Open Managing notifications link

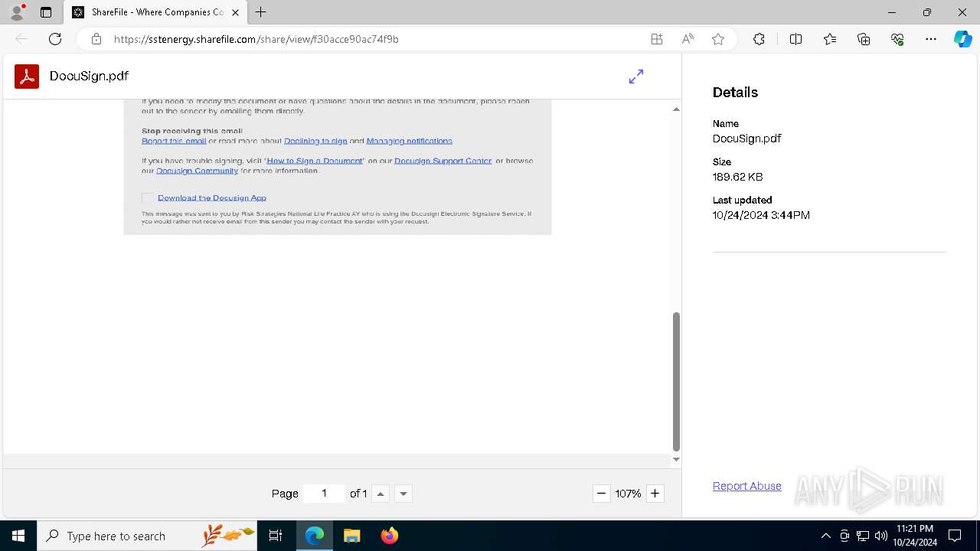click(409, 141)
